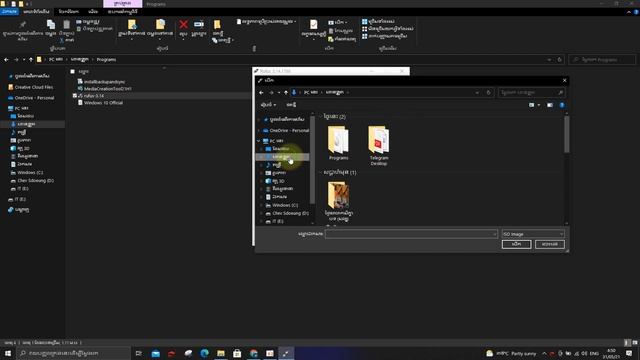Open Microsoft Store from the taskbar
640x360 pixels.
coord(237,353)
